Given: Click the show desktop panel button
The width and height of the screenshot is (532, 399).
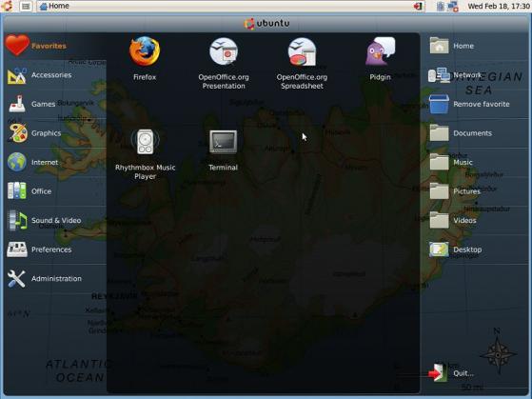Looking at the screenshot, I should (x=26, y=6).
